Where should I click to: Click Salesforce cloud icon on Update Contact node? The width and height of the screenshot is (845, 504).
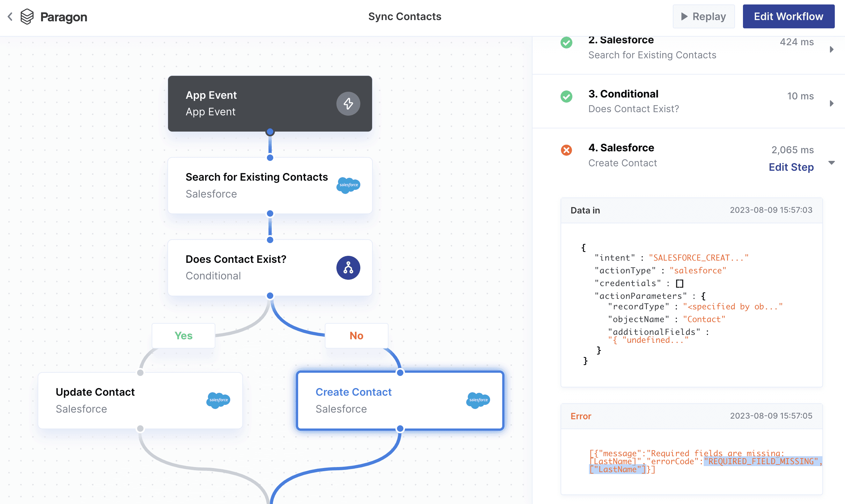(218, 400)
